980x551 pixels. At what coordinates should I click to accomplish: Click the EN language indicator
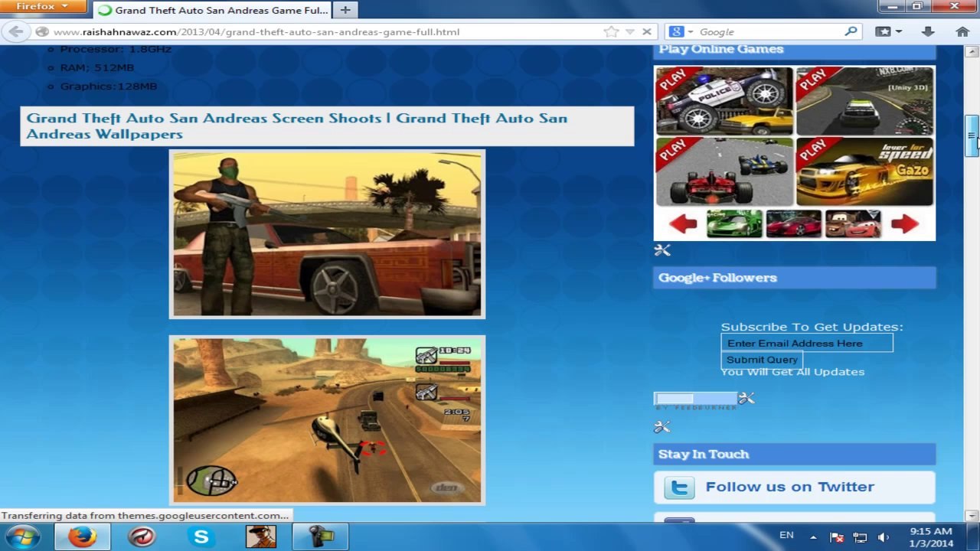coord(786,535)
